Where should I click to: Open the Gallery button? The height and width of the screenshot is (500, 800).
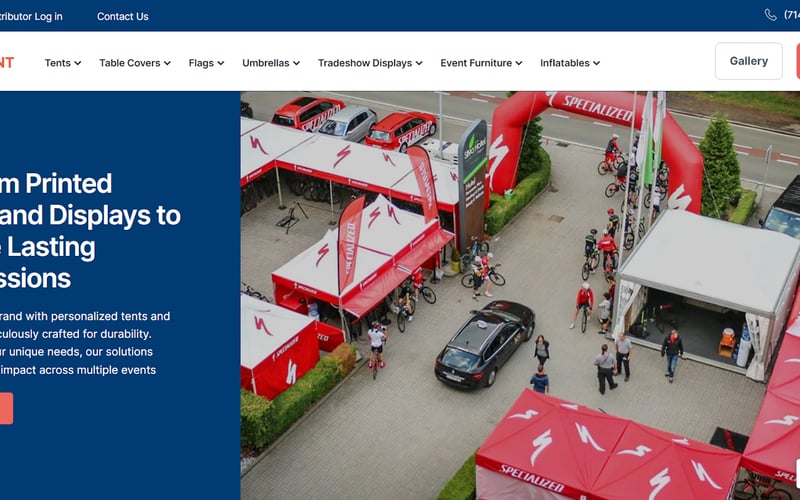(748, 61)
